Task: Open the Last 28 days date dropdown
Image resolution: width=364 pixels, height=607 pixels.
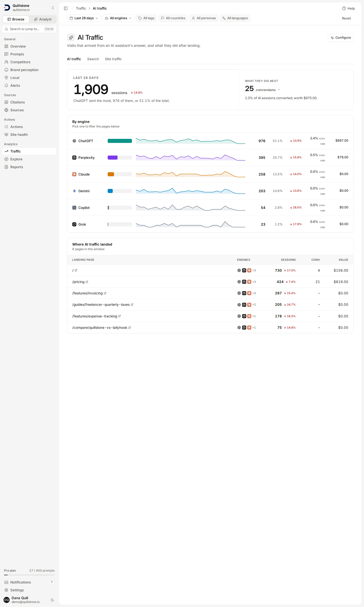Action: coord(84,18)
